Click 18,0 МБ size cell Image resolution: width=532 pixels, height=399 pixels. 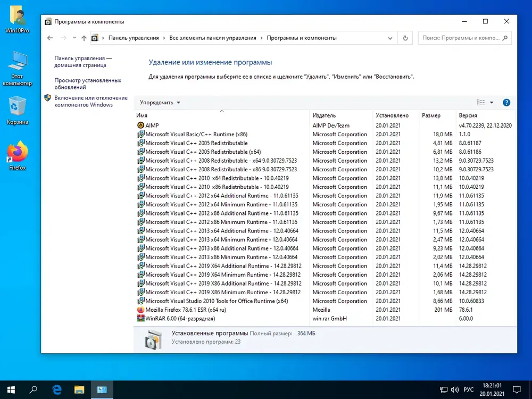[x=443, y=134]
